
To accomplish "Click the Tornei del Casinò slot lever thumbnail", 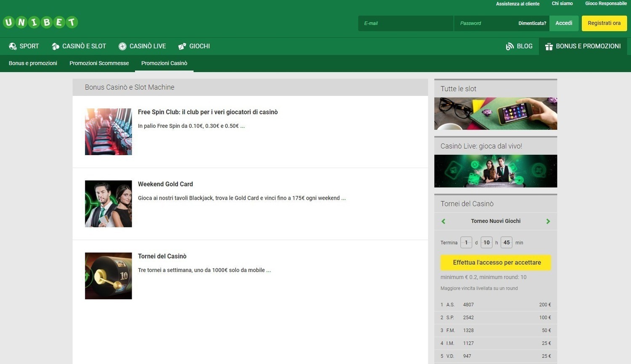I will point(109,276).
